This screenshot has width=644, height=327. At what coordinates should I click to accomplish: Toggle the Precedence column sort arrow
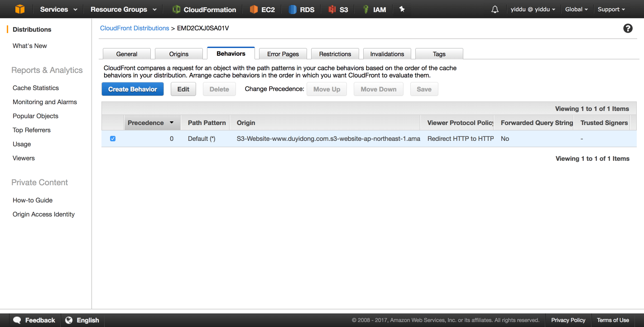(x=172, y=123)
